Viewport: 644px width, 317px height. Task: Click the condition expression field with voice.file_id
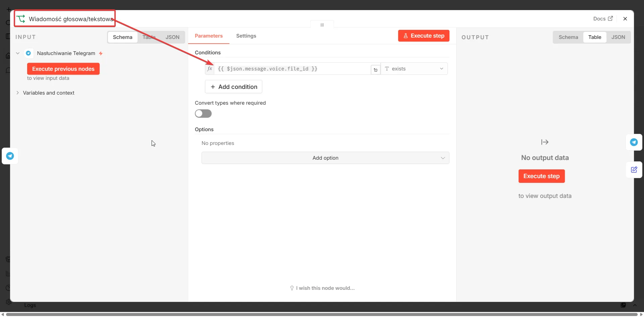point(292,69)
